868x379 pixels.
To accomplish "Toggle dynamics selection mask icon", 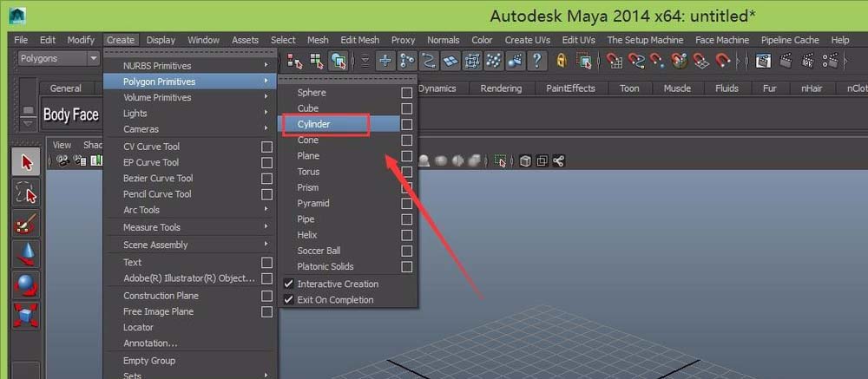I will (x=493, y=61).
